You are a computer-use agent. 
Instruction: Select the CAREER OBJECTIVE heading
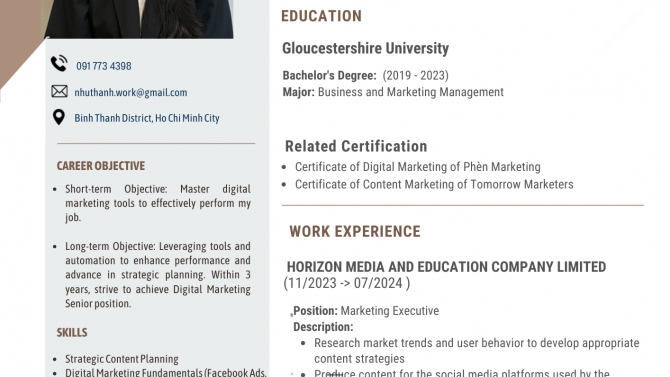coord(101,166)
